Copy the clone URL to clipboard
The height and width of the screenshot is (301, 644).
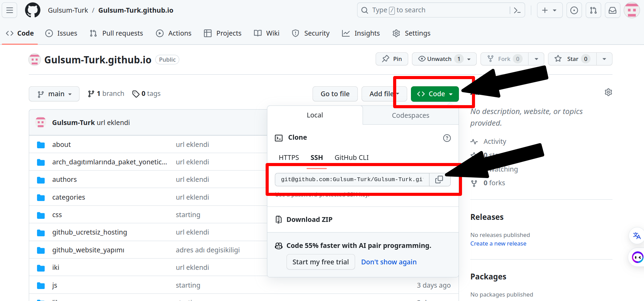pos(439,179)
